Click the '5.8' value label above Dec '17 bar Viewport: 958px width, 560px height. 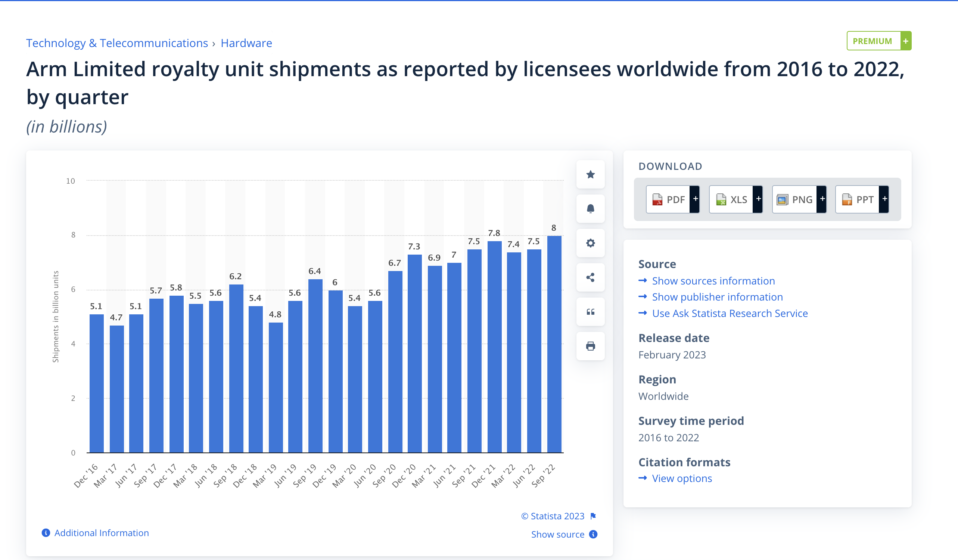pyautogui.click(x=176, y=287)
